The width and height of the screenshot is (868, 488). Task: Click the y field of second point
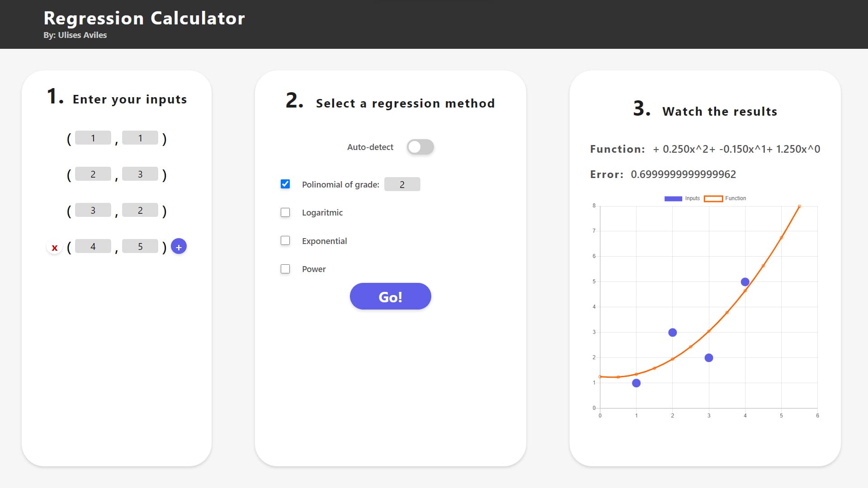pyautogui.click(x=140, y=174)
